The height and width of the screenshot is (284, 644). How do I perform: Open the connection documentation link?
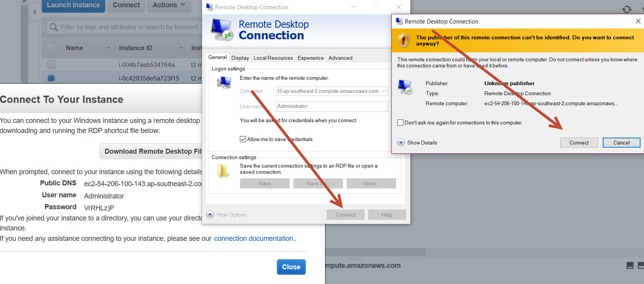253,239
